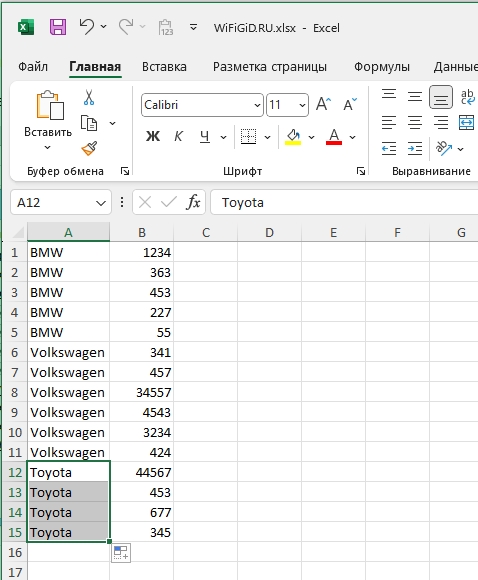The height and width of the screenshot is (580, 478).
Task: Select cell with value 34557
Action: click(142, 392)
